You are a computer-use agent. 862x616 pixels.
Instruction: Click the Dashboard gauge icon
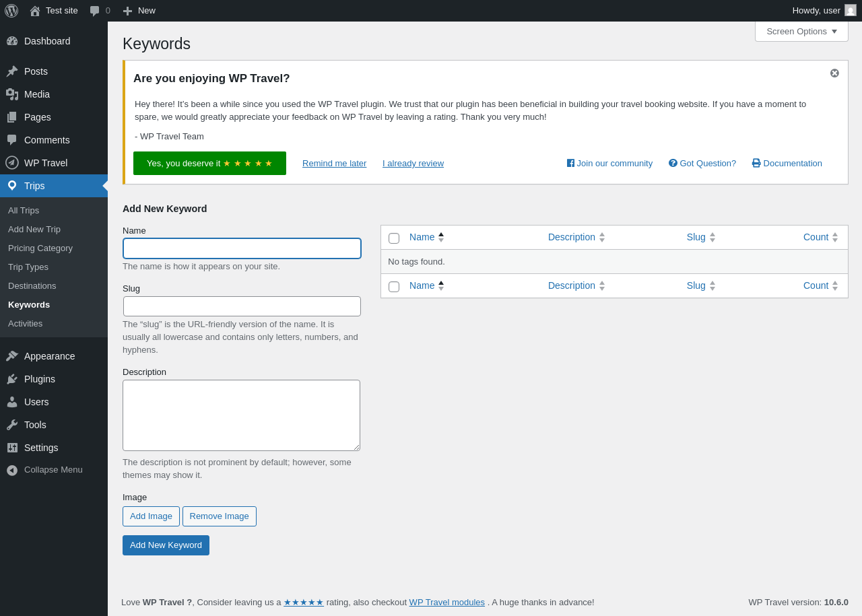coord(12,41)
